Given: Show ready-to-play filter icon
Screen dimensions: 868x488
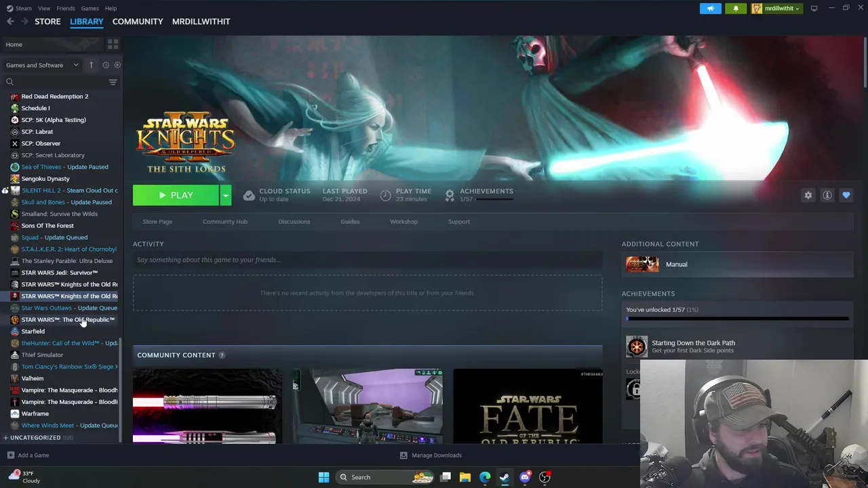Looking at the screenshot, I should (x=117, y=65).
